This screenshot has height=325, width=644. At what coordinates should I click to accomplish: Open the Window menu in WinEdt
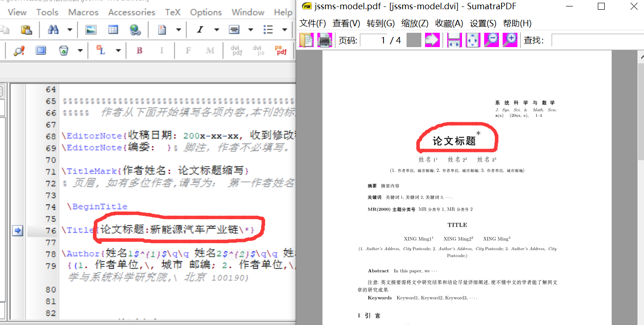point(248,12)
